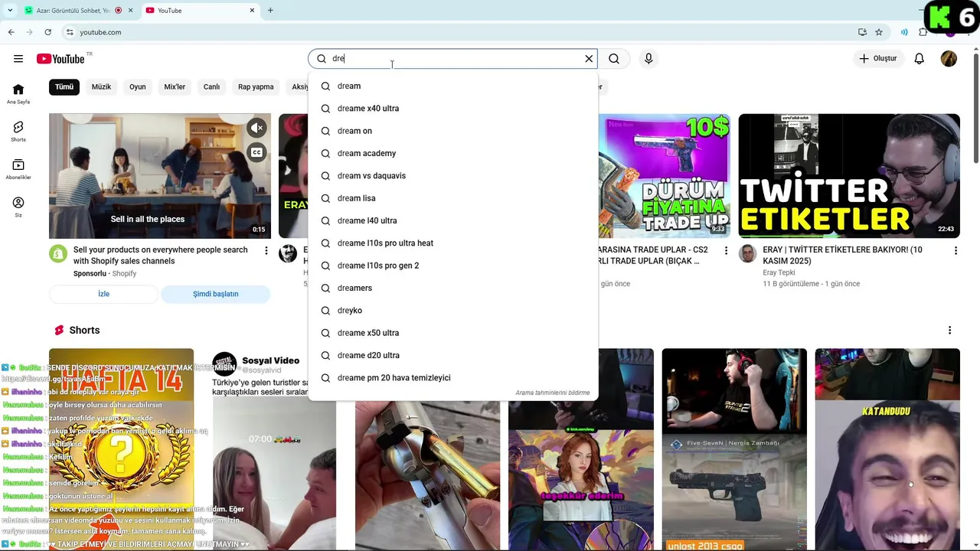Image resolution: width=980 pixels, height=551 pixels.
Task: Go to the YouTube logo home link
Action: coord(60,59)
